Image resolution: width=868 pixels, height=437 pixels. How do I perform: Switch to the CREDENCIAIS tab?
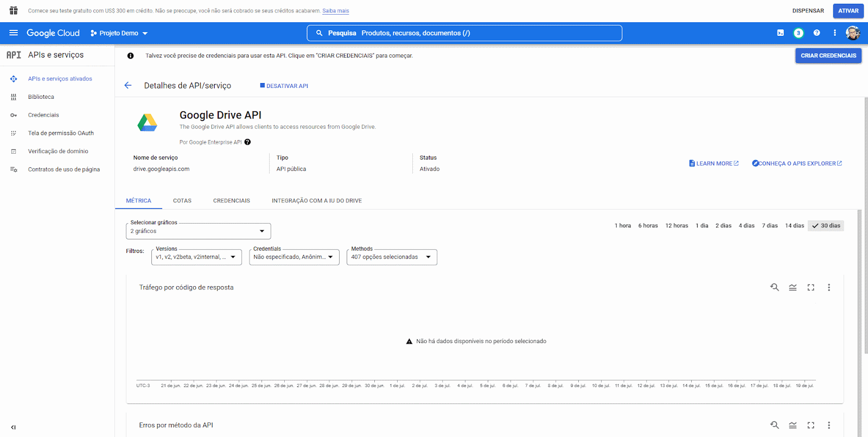232,201
